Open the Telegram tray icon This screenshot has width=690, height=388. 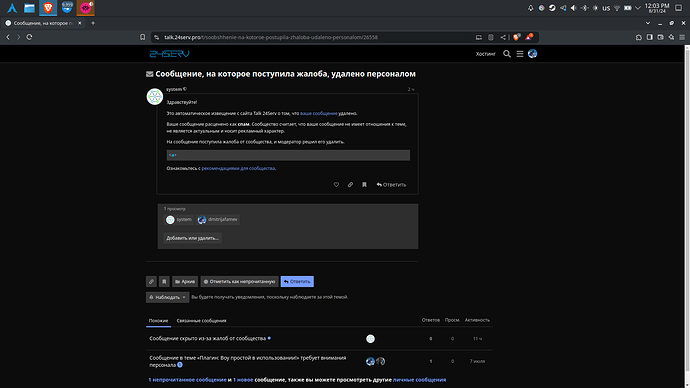[563, 8]
